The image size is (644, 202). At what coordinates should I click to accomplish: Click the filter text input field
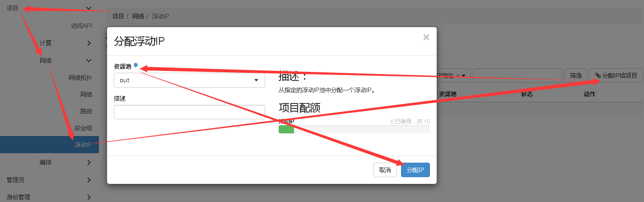[x=518, y=75]
